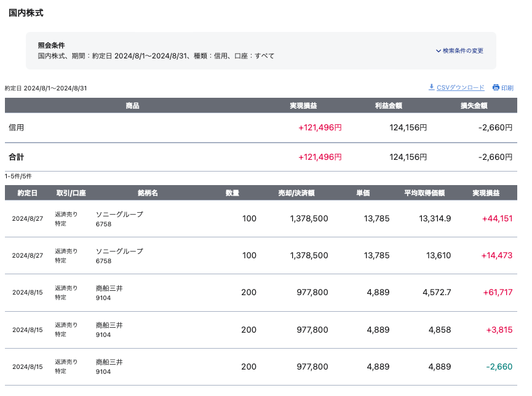Open the CSVダウンロード link
The width and height of the screenshot is (532, 396).
[x=461, y=88]
